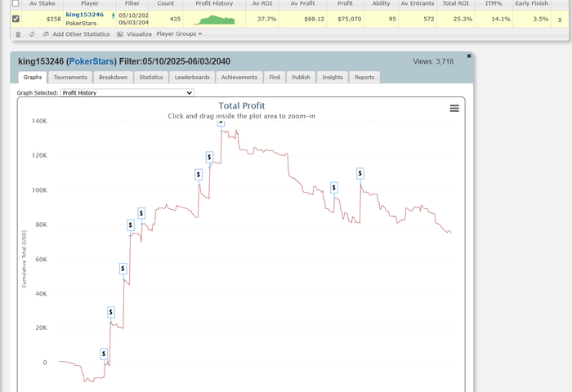572x392 pixels.
Task: Click the 435 count cell
Action: pyautogui.click(x=166, y=19)
